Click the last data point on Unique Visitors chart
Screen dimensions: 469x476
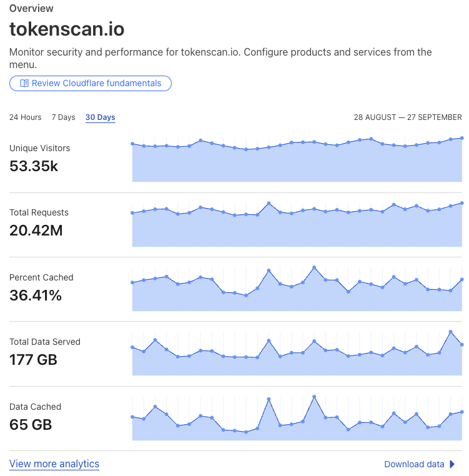pyautogui.click(x=462, y=138)
